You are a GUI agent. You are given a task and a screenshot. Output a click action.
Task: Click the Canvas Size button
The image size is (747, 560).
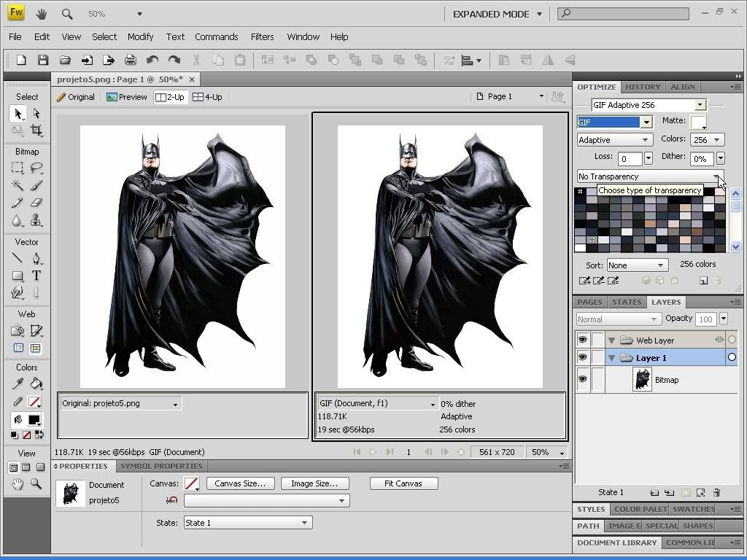pos(240,484)
